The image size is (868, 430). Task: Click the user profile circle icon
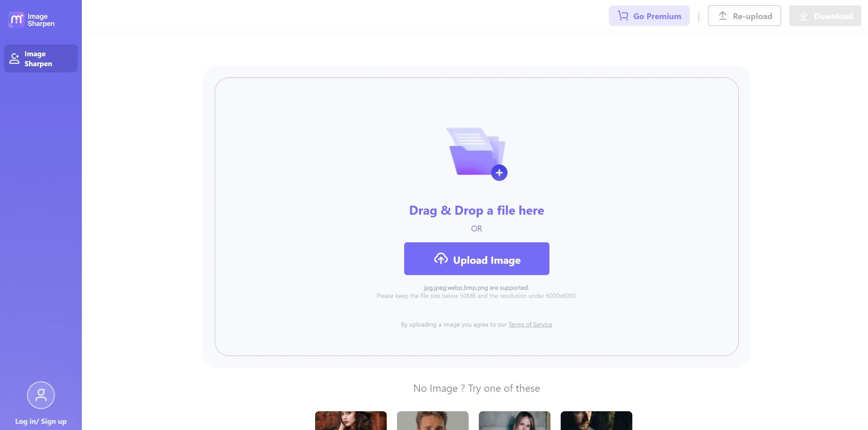41,395
